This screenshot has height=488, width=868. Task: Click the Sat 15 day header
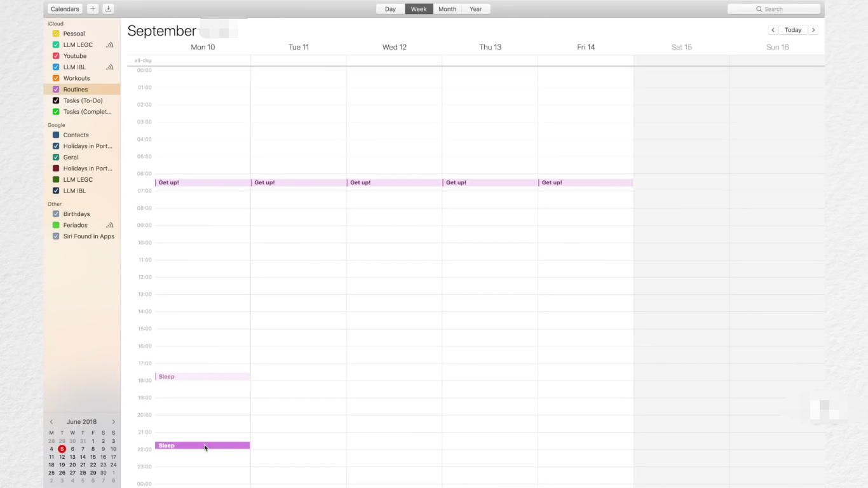coord(682,47)
